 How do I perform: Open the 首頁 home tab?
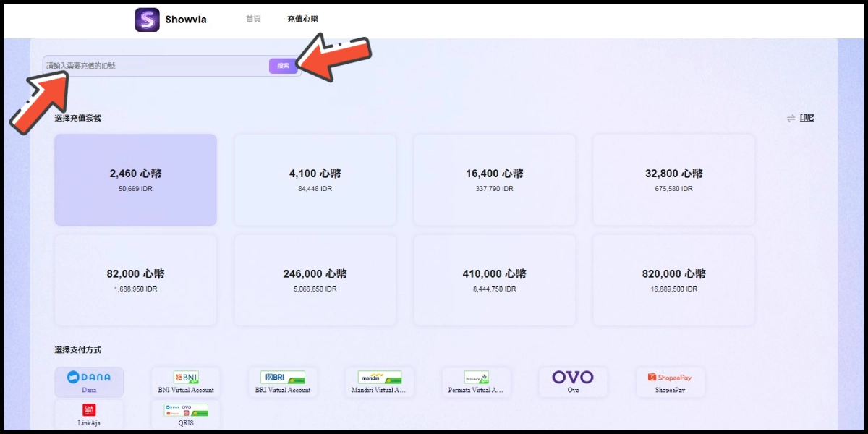(x=253, y=20)
